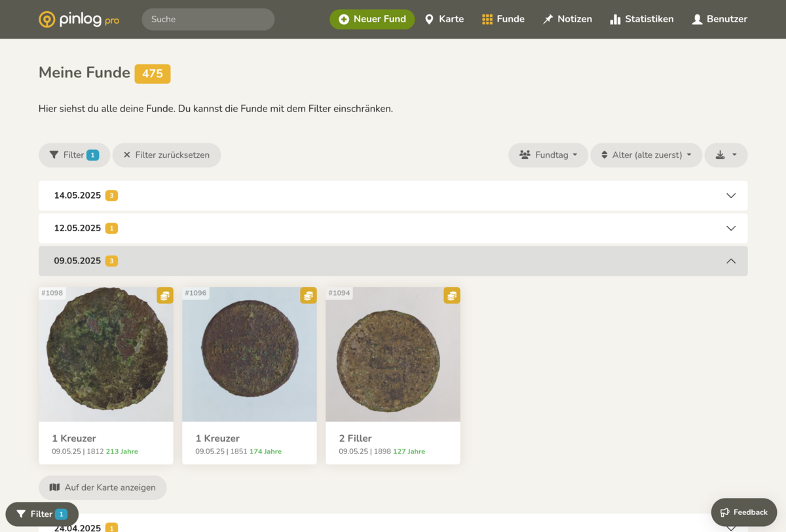The width and height of the screenshot is (786, 532).
Task: Click Auf der Karte anzeigen button
Action: (103, 487)
